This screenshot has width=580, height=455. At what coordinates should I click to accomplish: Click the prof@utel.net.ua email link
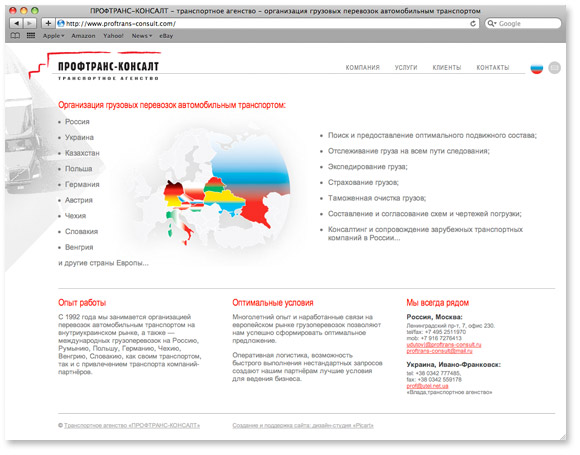pyautogui.click(x=427, y=386)
